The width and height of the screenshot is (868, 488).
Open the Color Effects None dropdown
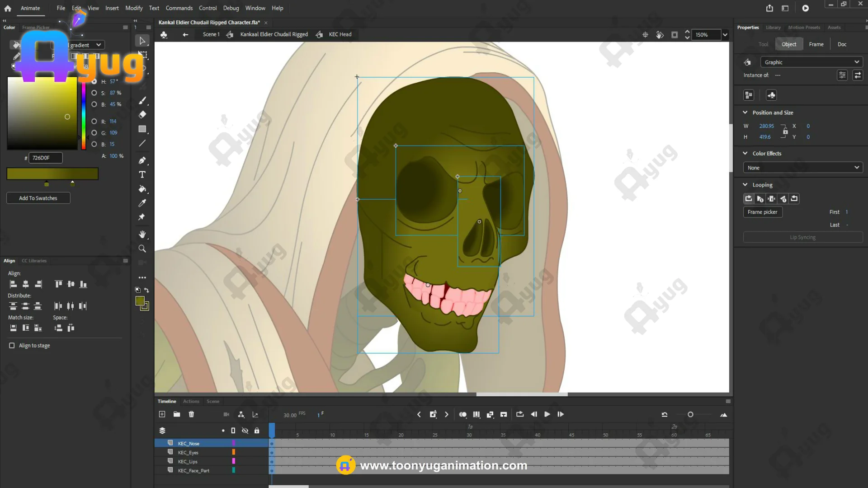(x=802, y=168)
